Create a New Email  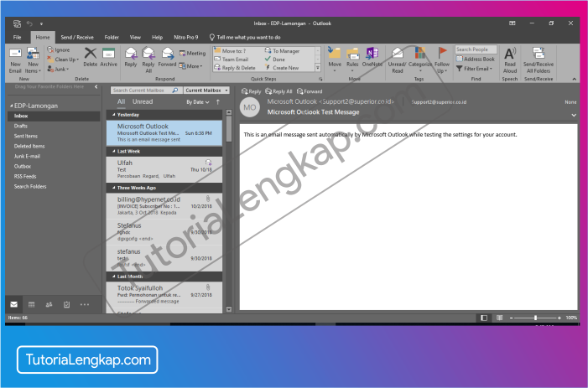click(15, 60)
